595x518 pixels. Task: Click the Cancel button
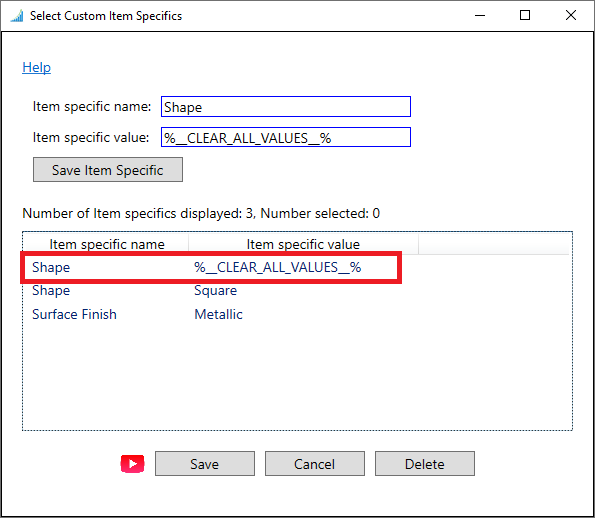click(315, 463)
